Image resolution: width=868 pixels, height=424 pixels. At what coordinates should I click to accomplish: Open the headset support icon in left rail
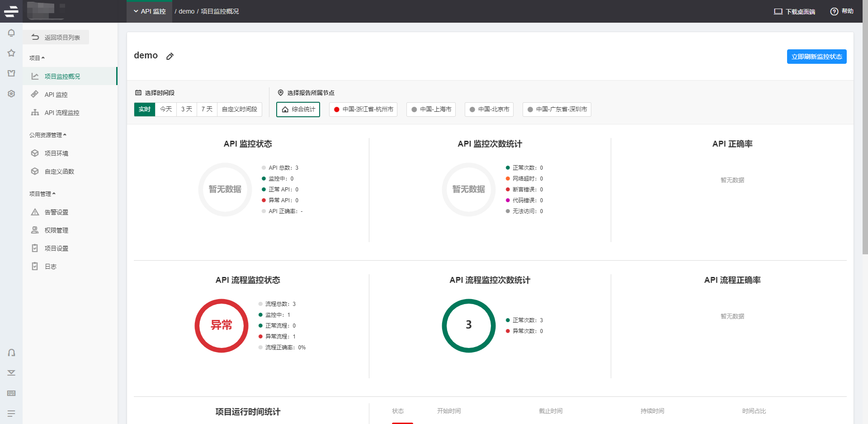[x=11, y=353]
